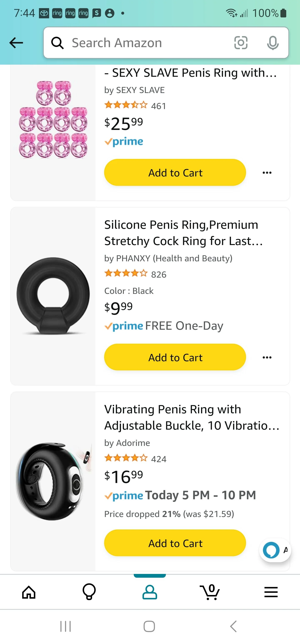Screen dimensions: 300x644
Task: Go to Home tab
Action: click(x=29, y=592)
